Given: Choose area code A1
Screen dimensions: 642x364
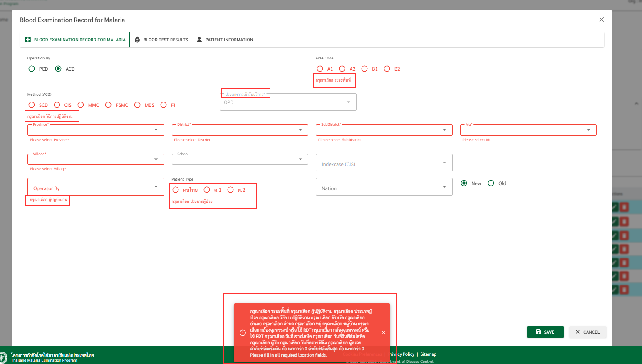Looking at the screenshot, I should (320, 69).
